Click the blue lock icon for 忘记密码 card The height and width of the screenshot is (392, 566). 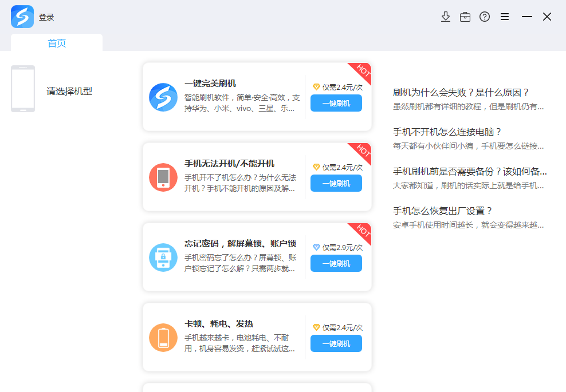coord(163,258)
